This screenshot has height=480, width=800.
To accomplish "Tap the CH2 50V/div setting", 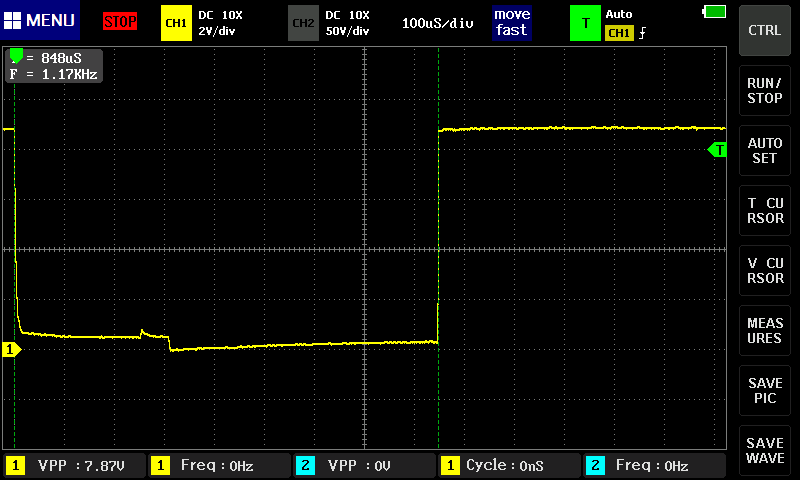I will coord(347,31).
